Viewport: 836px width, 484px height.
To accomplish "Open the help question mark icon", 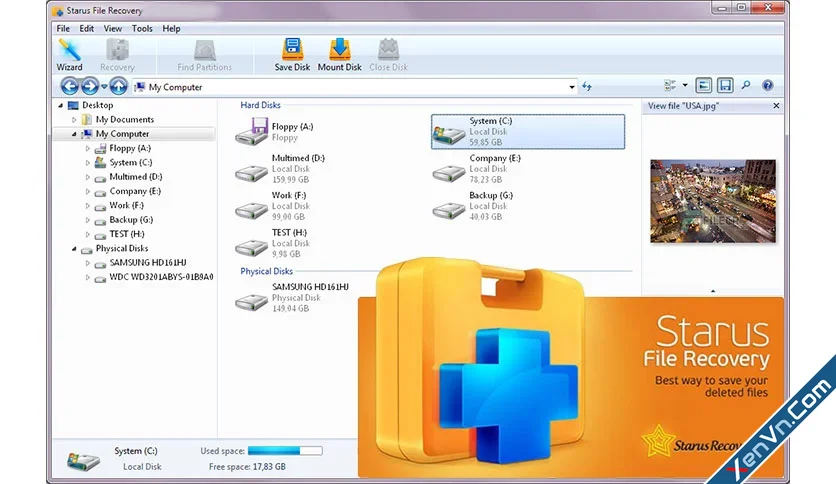I will pos(768,85).
